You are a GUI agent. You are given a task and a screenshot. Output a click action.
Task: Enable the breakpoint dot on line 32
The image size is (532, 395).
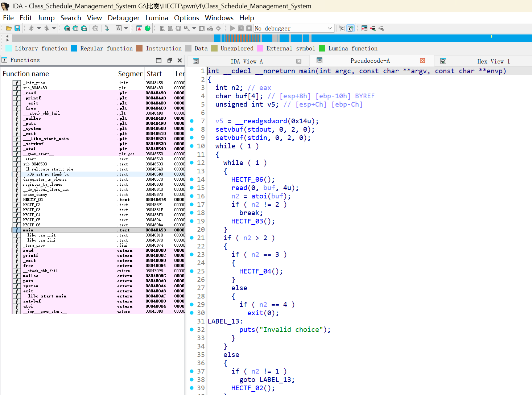(x=191, y=329)
